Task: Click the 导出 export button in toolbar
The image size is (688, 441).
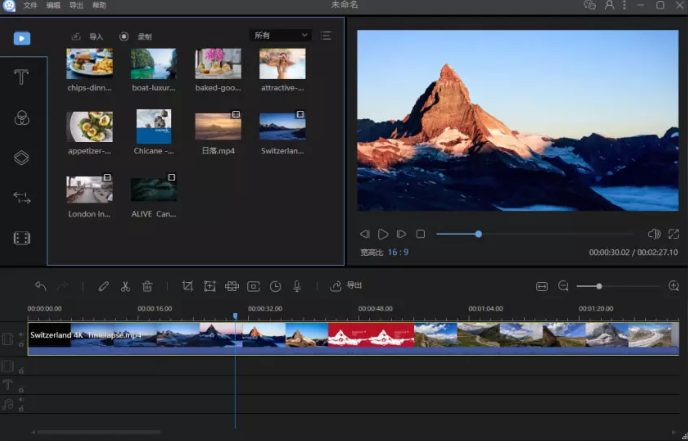Action: (x=347, y=286)
